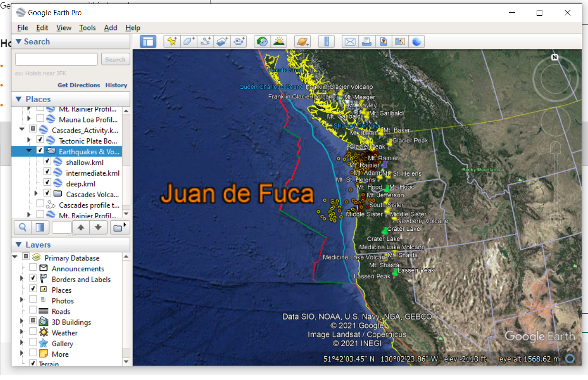This screenshot has height=380, width=588.
Task: Click the View in Google Maps icon
Action: pos(400,41)
